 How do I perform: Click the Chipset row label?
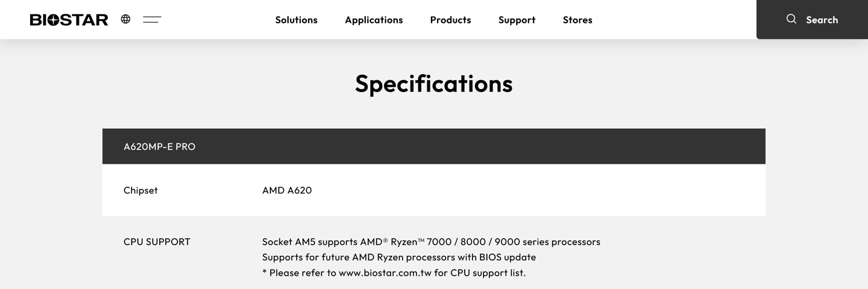(x=140, y=190)
